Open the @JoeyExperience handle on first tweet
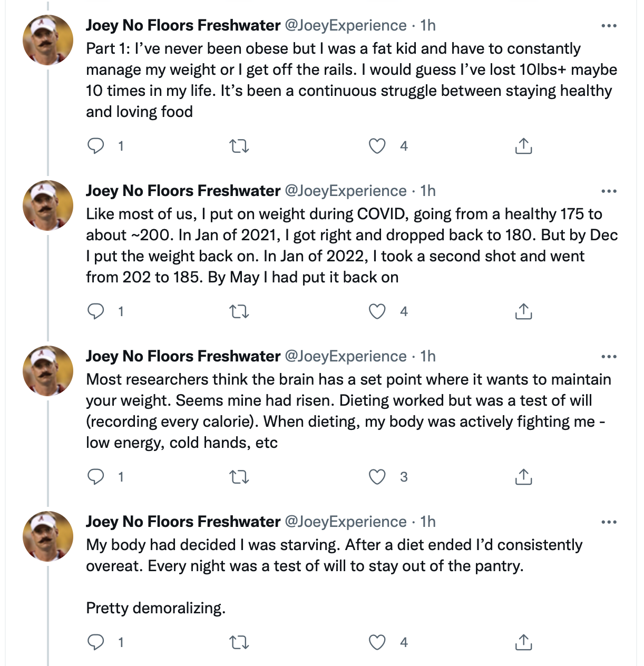Viewport: 644px width, 666px height. (346, 25)
